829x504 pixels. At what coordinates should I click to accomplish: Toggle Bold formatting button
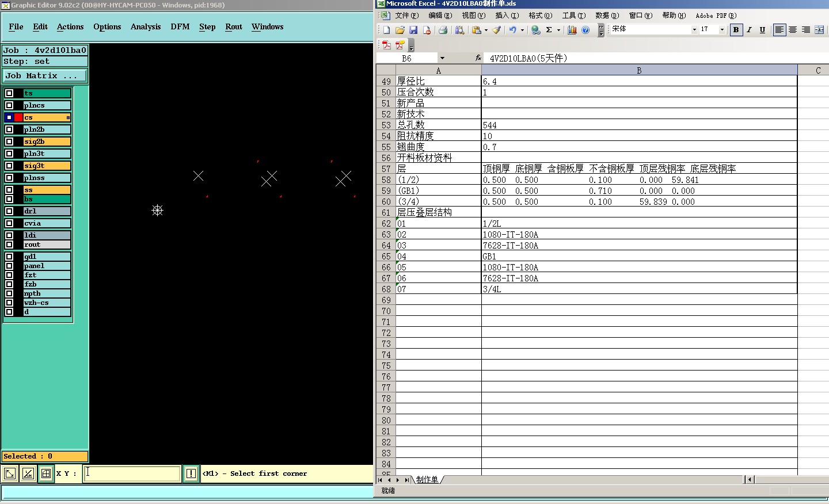pyautogui.click(x=736, y=30)
